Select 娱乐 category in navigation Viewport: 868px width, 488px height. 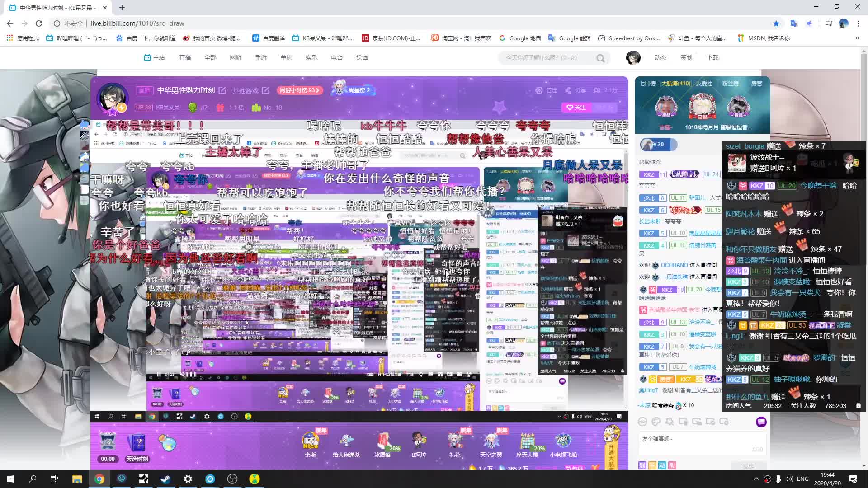pos(311,57)
